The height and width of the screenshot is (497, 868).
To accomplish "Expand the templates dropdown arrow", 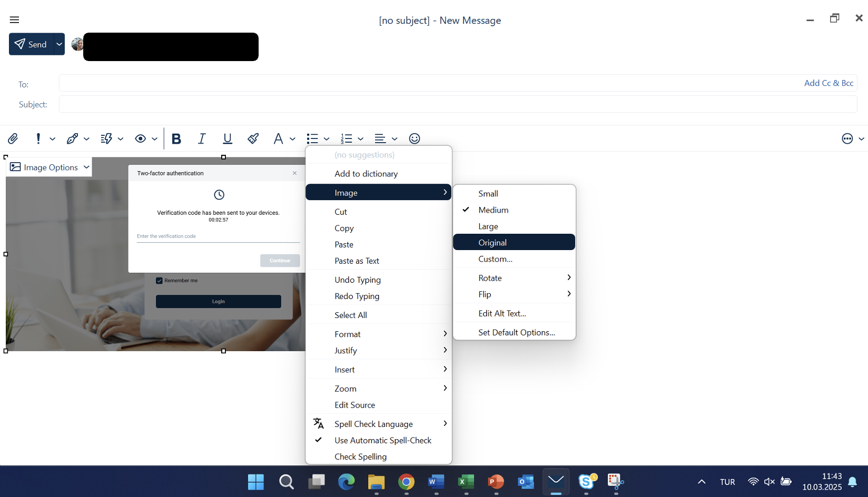I will tap(121, 139).
